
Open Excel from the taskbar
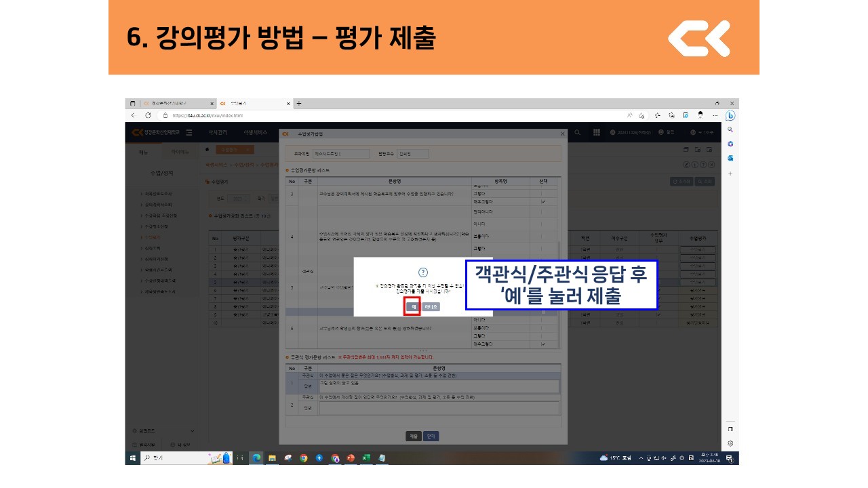pyautogui.click(x=366, y=458)
